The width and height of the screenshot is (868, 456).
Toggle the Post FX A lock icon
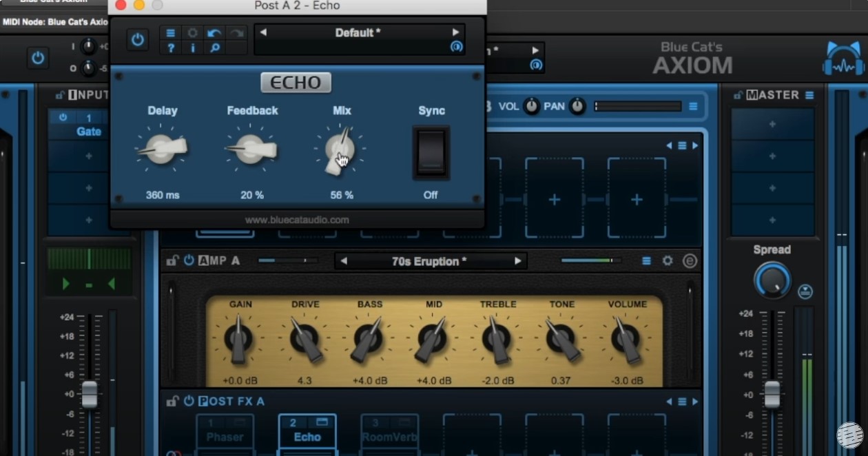pyautogui.click(x=172, y=400)
